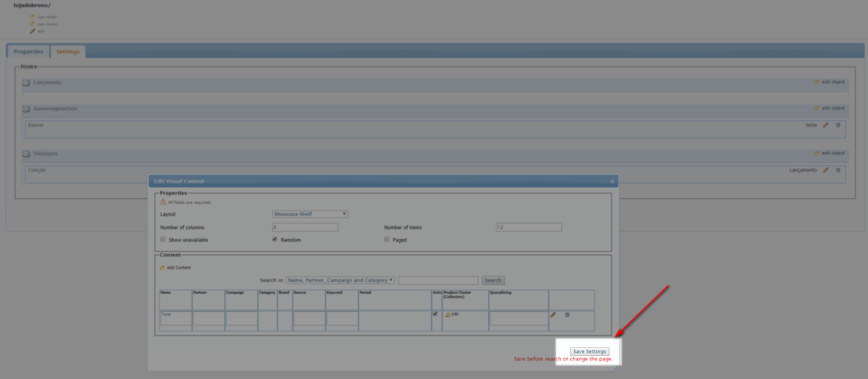Click the pencil icon in Banner row
Viewport: 868px width, 379px height.
(826, 125)
